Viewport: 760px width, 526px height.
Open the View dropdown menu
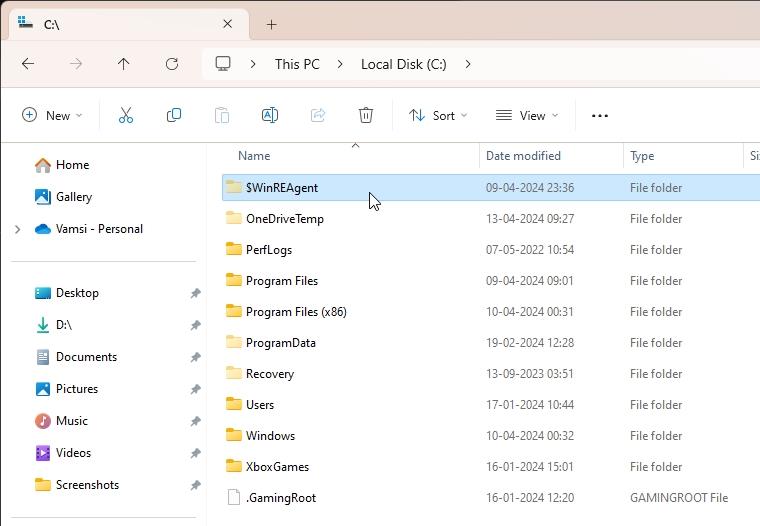click(527, 115)
